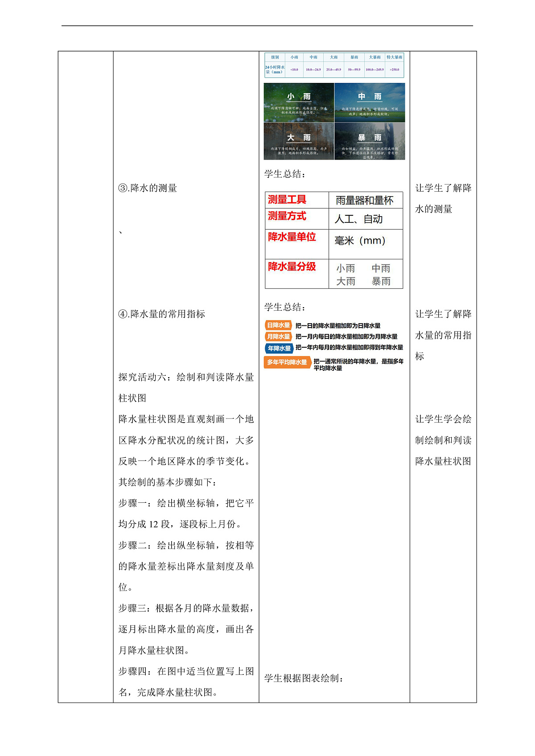Viewport: 535px width, 756px height.
Task: Click the 雨量器和量杯 table cell
Action: (365, 201)
